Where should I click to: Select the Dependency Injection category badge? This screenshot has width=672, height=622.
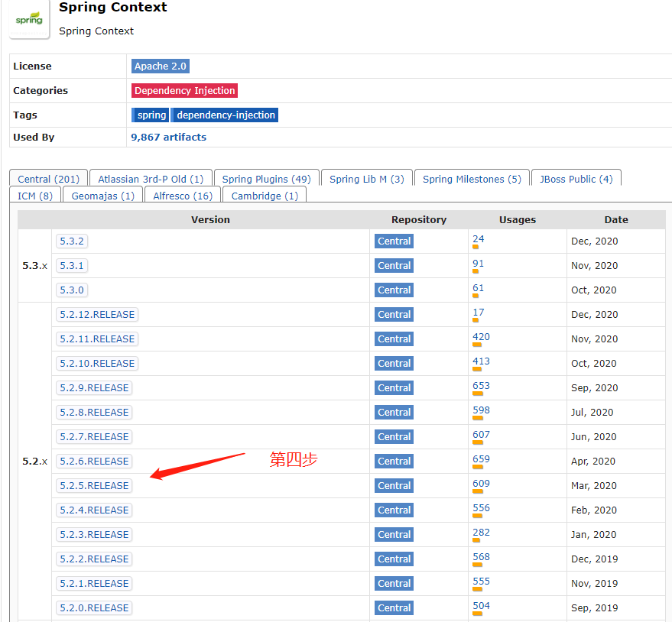(184, 90)
